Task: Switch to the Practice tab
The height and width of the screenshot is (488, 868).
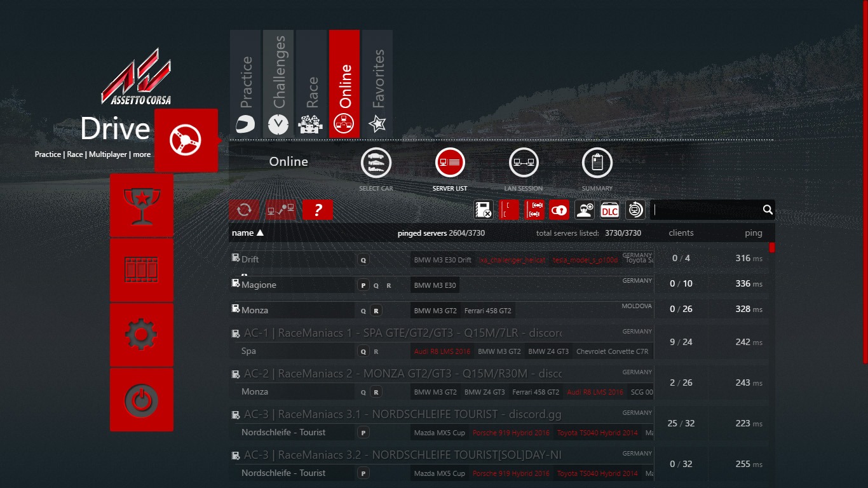Action: click(x=245, y=84)
